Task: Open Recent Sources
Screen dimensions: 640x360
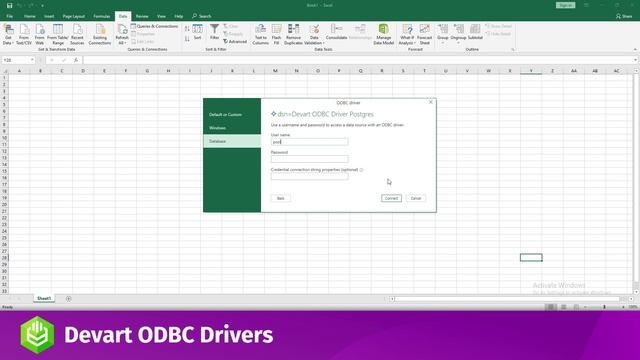Action: coord(77,34)
